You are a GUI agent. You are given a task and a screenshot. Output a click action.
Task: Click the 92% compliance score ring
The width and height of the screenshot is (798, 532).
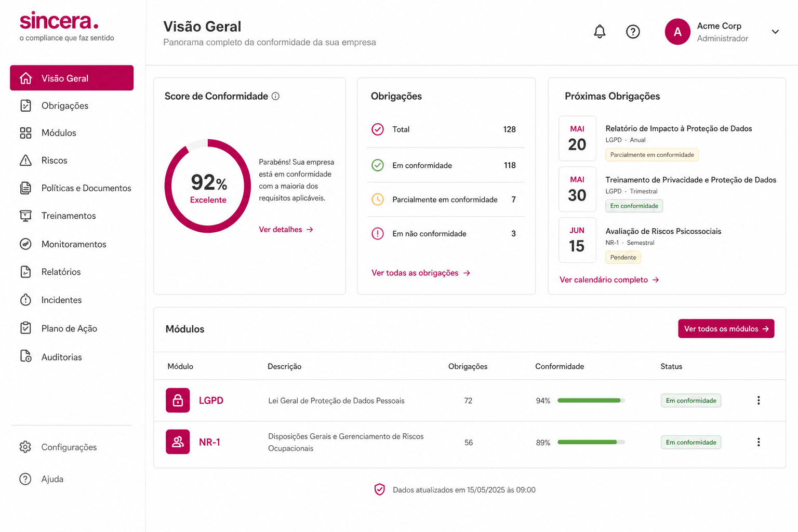[x=208, y=186]
